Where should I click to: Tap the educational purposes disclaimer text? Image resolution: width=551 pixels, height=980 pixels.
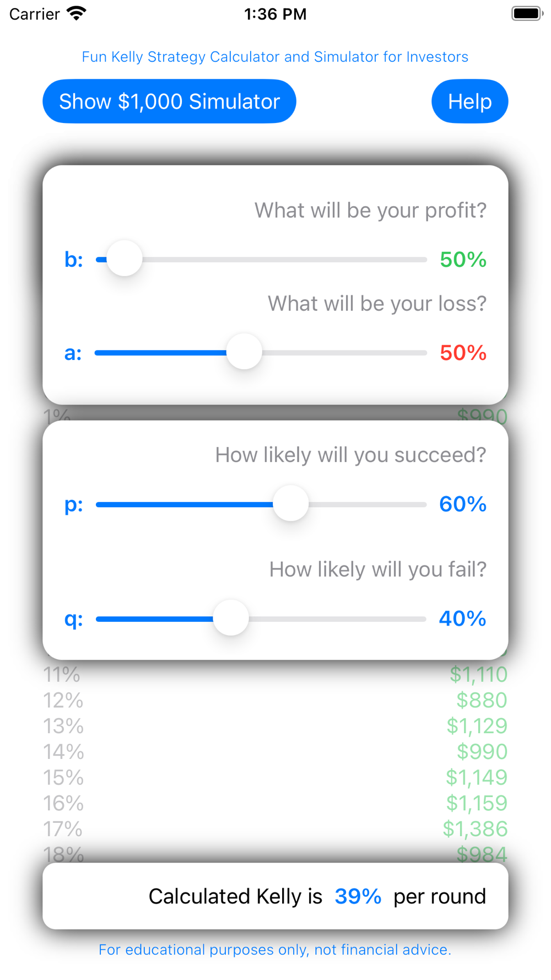(x=275, y=950)
